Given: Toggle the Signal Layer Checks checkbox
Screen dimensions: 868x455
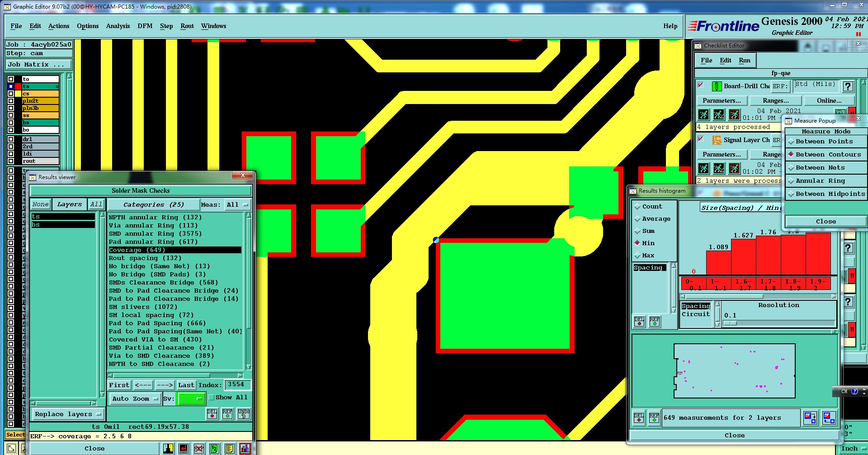Looking at the screenshot, I should pyautogui.click(x=700, y=139).
